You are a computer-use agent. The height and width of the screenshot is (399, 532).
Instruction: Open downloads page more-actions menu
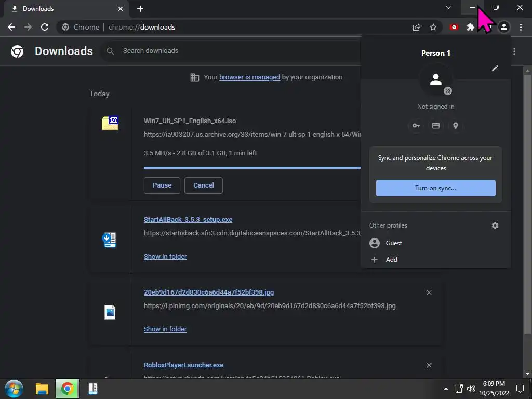[x=514, y=51]
